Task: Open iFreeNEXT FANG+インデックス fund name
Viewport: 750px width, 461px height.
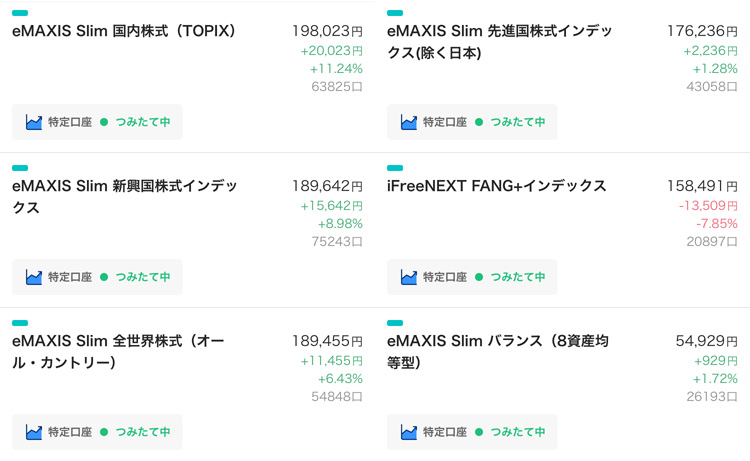Action: point(497,186)
